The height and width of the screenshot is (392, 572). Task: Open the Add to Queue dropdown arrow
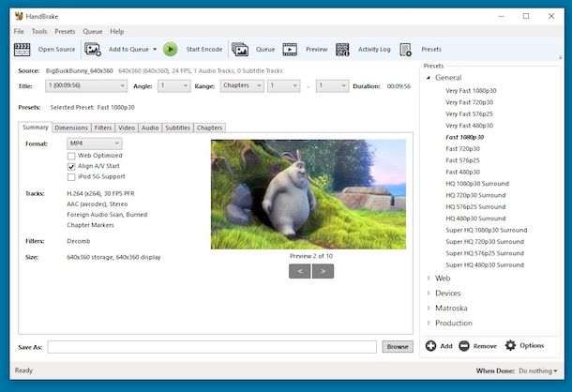(x=155, y=50)
